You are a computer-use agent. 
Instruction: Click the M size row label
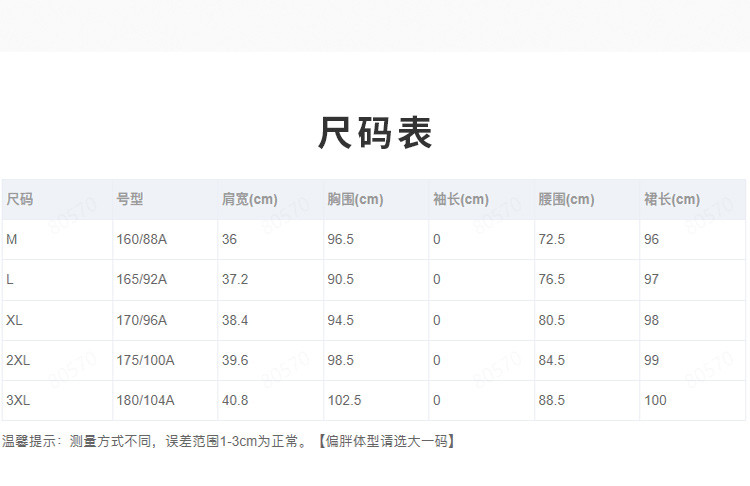point(12,239)
